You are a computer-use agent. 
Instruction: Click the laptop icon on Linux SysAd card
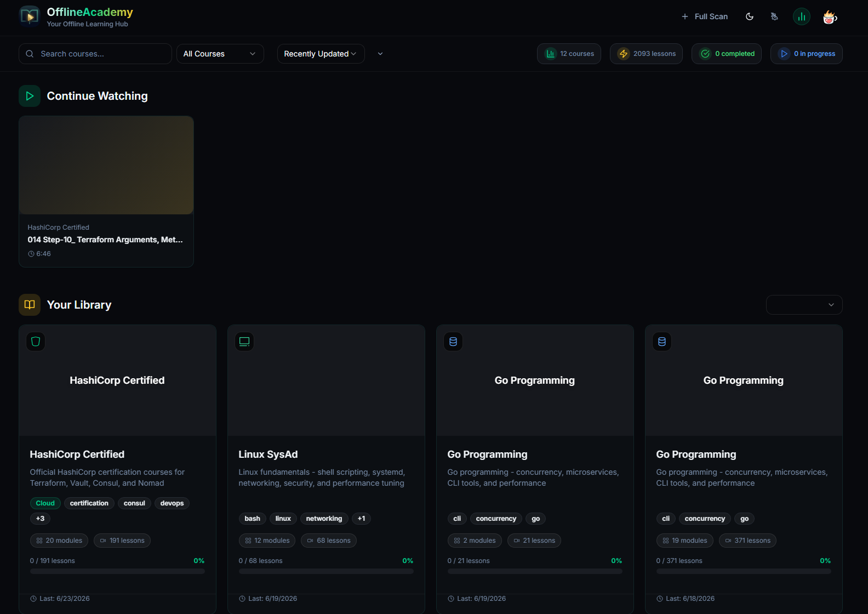click(x=244, y=342)
